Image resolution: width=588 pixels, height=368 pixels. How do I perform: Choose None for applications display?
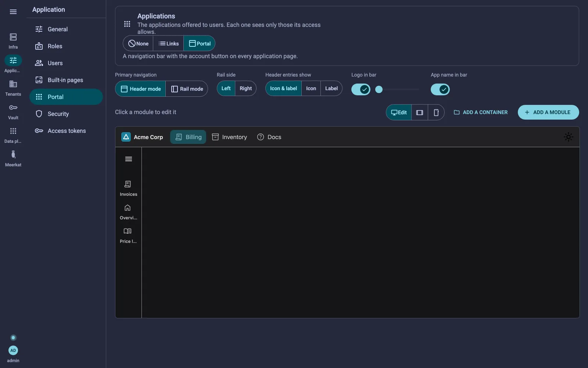pyautogui.click(x=138, y=43)
